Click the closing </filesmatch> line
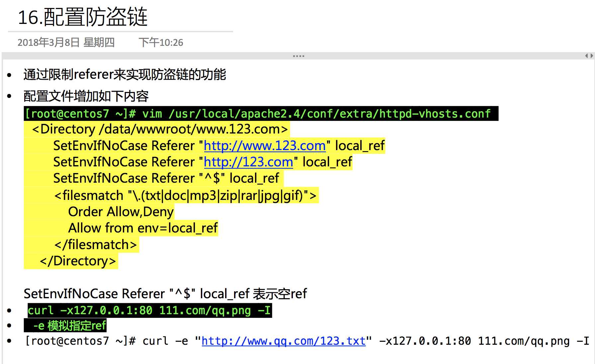Viewport: 595px width, 364px height. (96, 245)
